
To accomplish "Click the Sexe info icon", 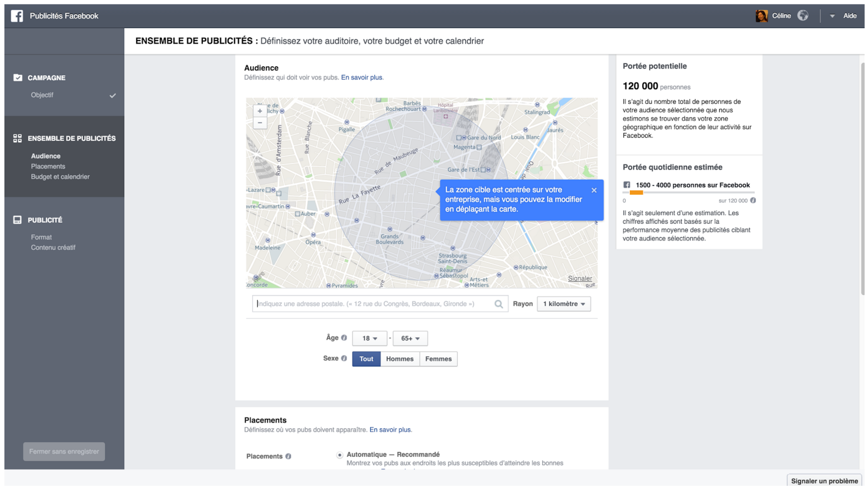I will pos(344,358).
